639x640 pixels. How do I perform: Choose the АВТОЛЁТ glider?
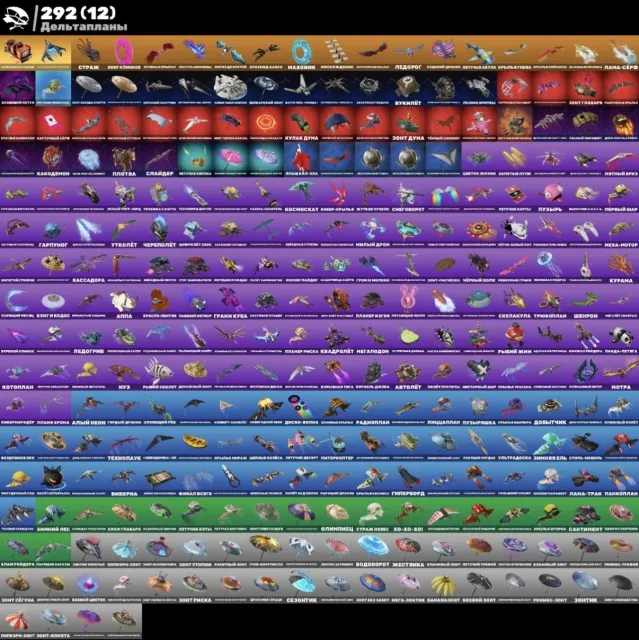[x=408, y=373]
